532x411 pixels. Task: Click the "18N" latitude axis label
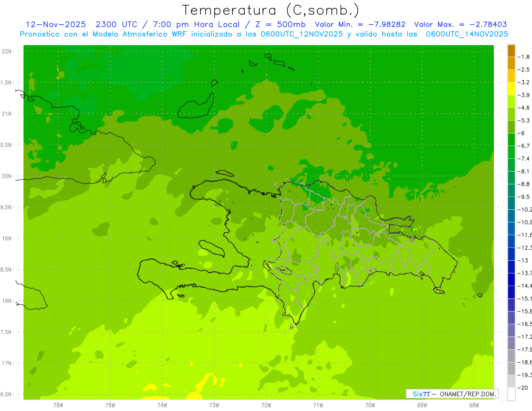pos(7,301)
